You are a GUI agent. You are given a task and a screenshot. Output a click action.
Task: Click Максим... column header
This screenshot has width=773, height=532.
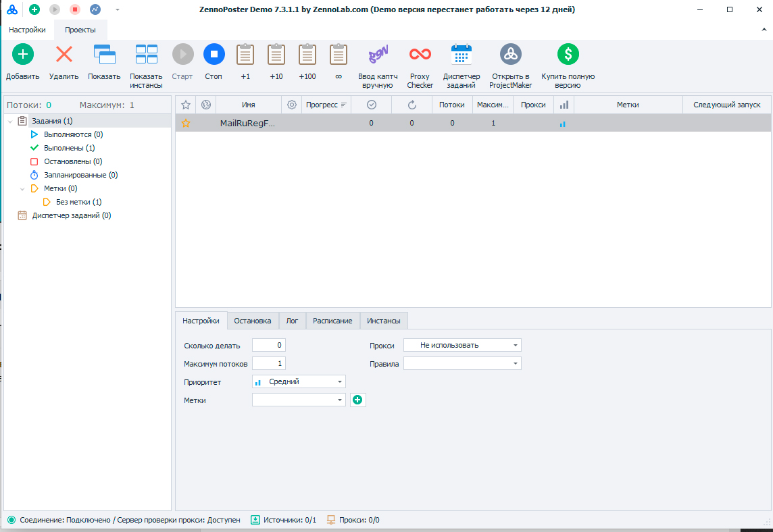coord(493,105)
